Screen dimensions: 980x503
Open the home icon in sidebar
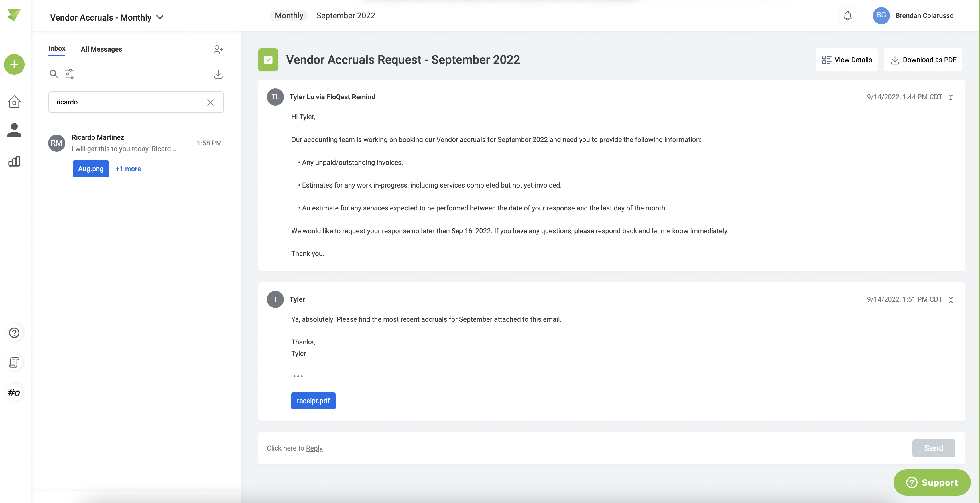click(14, 101)
